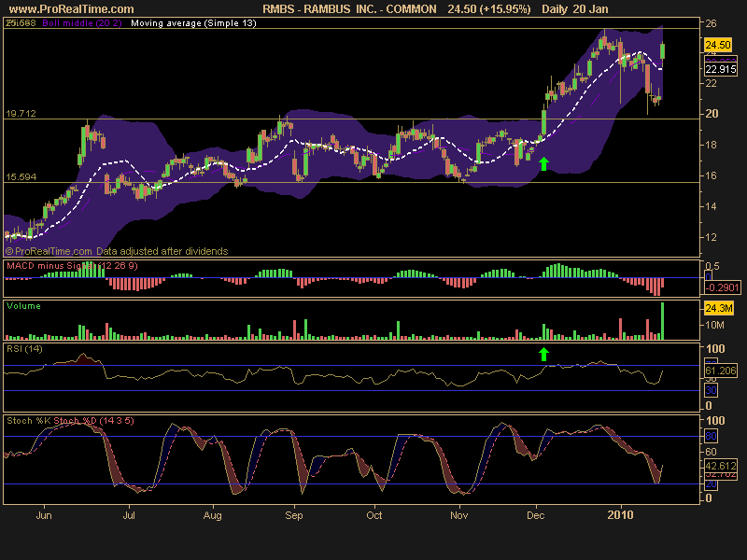Click the Aug label on time axis
Screen dimensions: 747x560
[x=213, y=516]
